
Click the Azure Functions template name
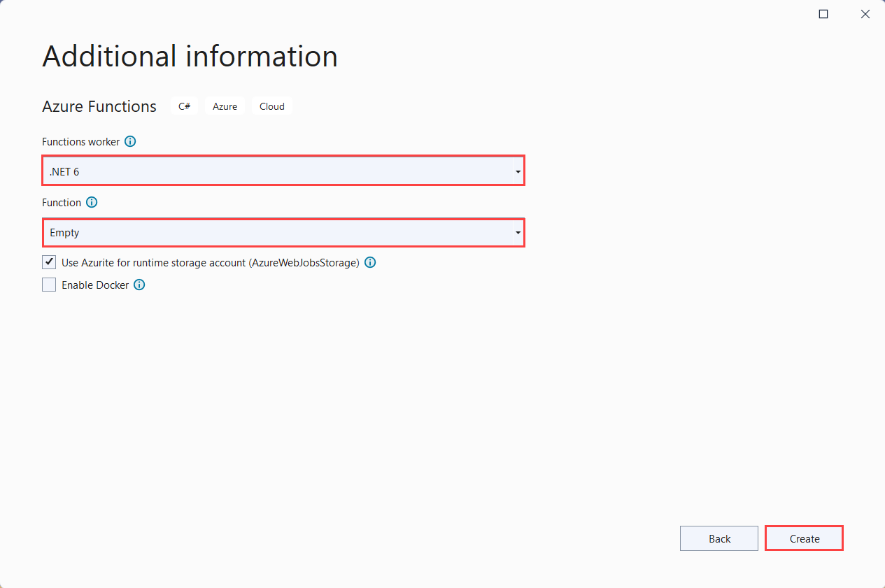coord(99,106)
